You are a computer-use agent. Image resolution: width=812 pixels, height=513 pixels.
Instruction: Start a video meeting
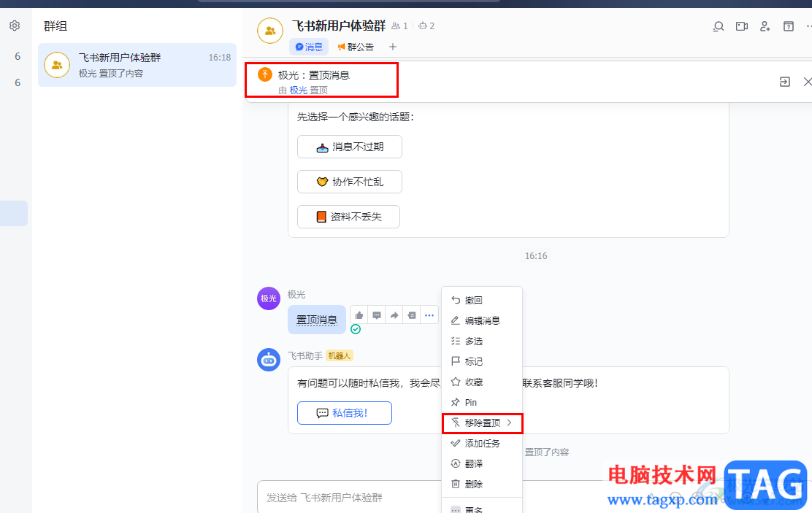[742, 26]
